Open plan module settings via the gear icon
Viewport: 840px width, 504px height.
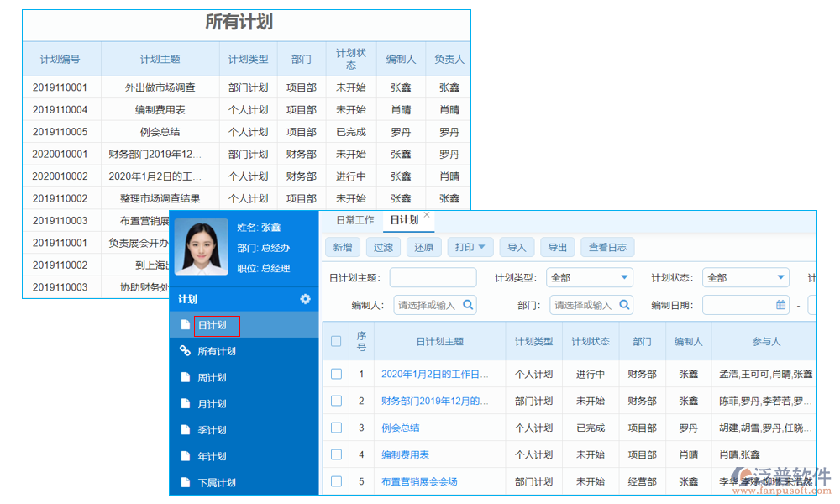(305, 299)
